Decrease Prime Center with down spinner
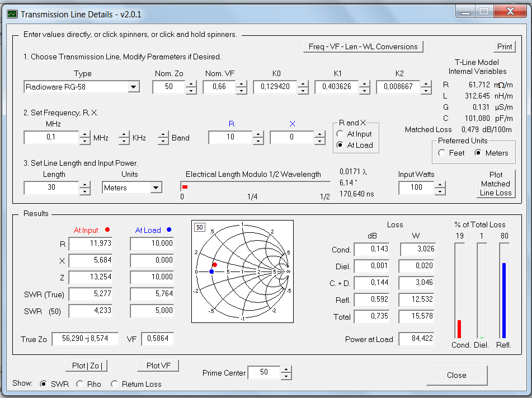 click(286, 376)
